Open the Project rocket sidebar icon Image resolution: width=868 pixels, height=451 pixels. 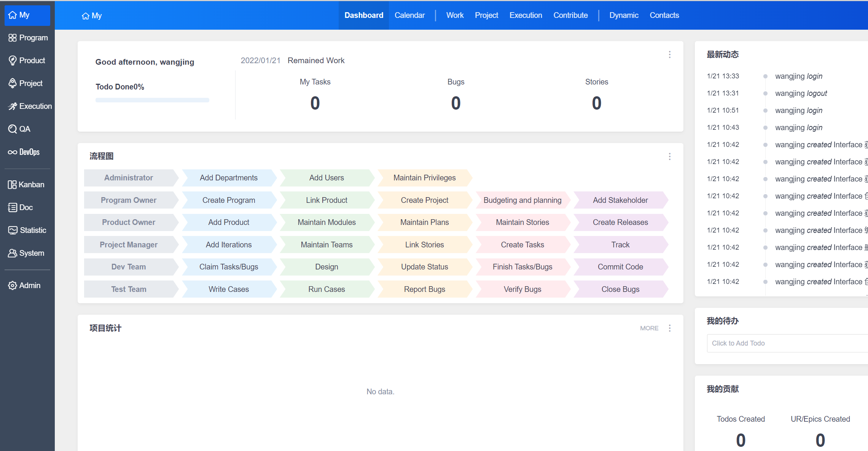click(x=13, y=83)
